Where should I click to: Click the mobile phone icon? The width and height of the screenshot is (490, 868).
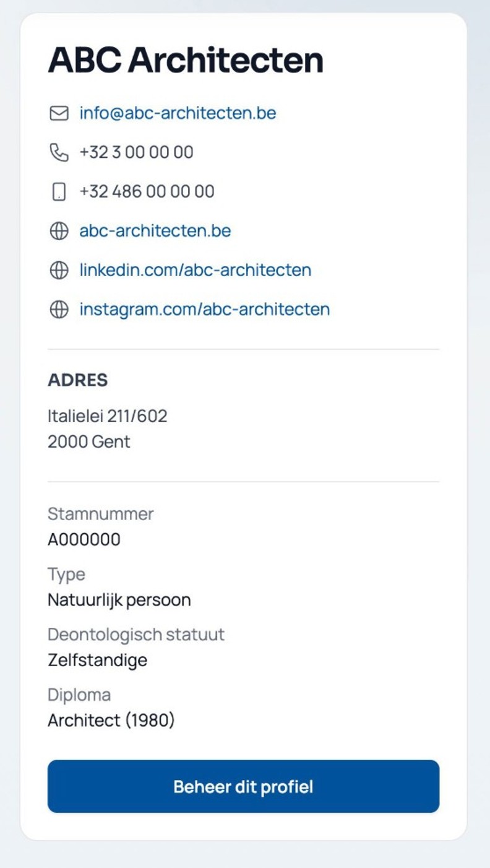click(x=59, y=192)
